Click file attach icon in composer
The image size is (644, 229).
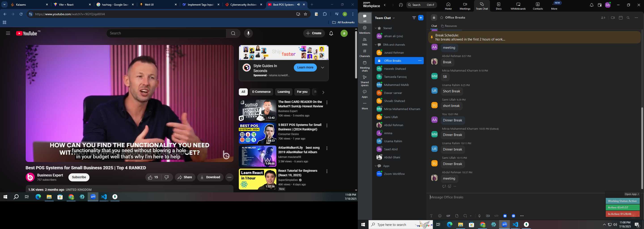click(x=457, y=216)
